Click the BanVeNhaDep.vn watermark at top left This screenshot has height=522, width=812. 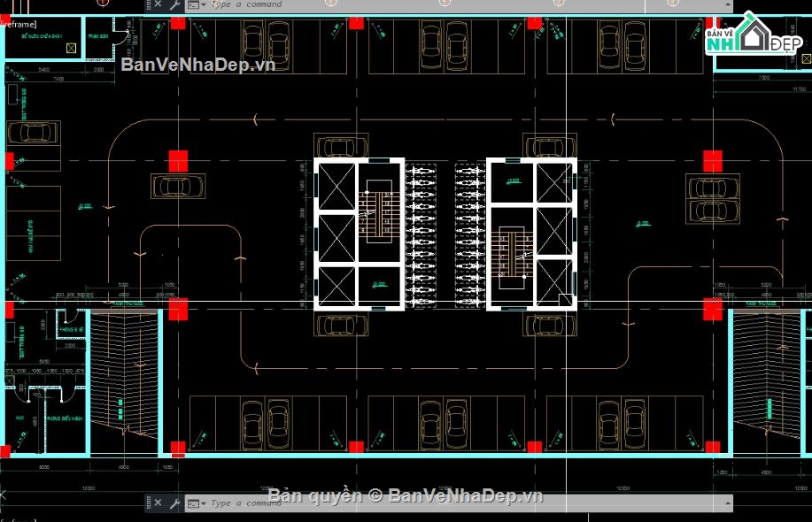point(197,65)
